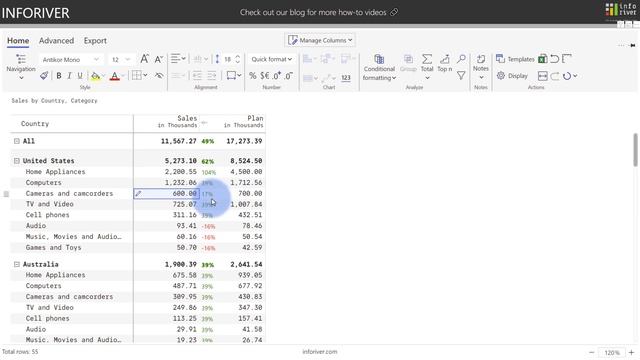Collapse the Australia group

coord(17,264)
